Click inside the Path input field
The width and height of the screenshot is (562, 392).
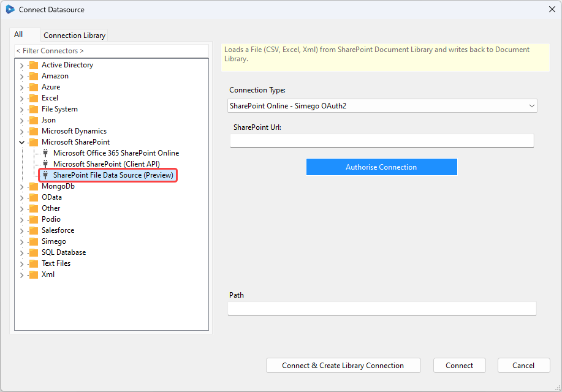(x=381, y=308)
